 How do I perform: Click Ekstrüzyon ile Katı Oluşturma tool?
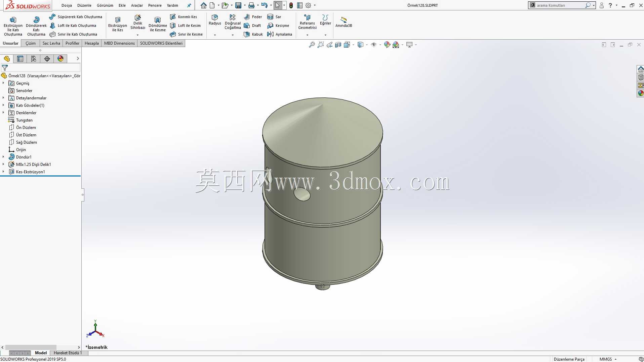click(13, 26)
